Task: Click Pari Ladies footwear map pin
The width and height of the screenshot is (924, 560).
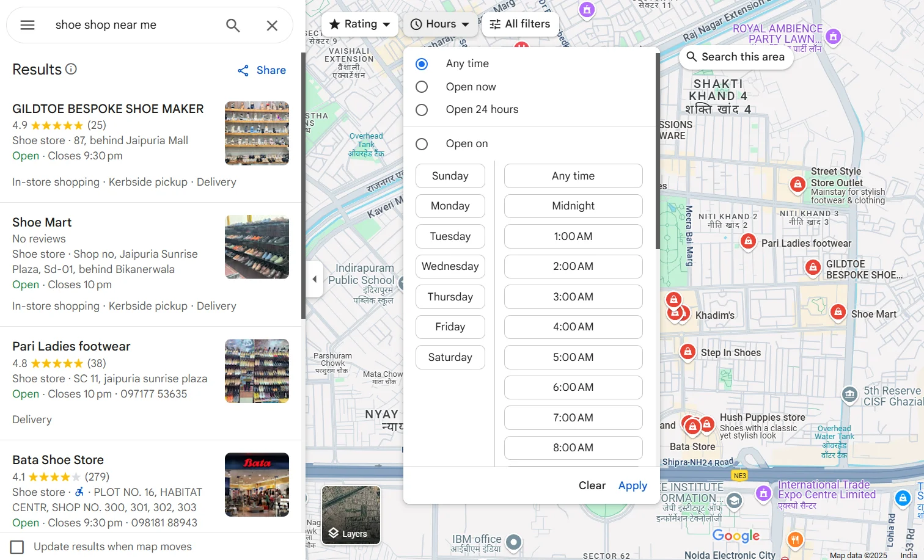Action: coord(747,242)
